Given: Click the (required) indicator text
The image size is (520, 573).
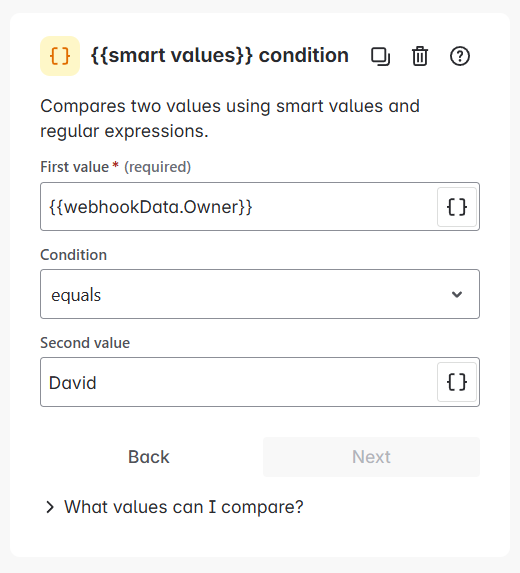Looking at the screenshot, I should tap(157, 167).
